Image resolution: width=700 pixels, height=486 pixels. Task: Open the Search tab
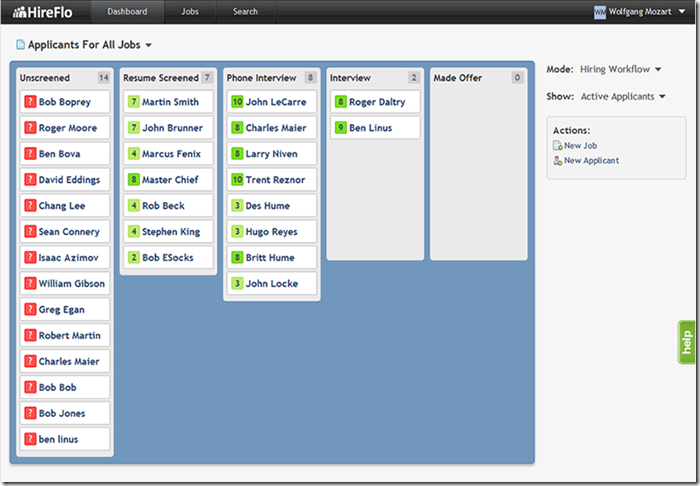point(245,12)
